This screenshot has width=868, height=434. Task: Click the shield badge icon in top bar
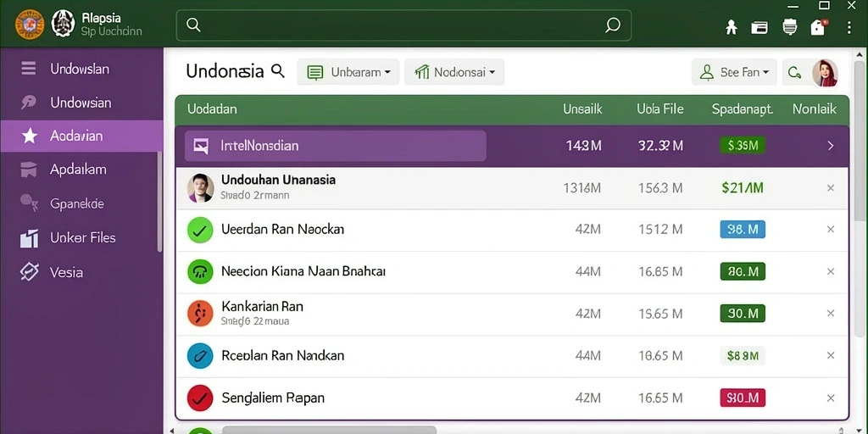pyautogui.click(x=790, y=26)
